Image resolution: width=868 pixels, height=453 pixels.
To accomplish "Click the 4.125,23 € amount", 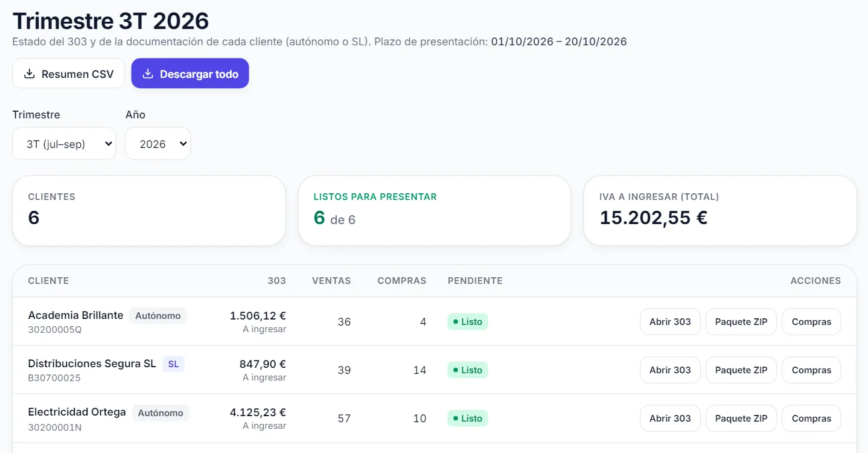I will (x=258, y=412).
